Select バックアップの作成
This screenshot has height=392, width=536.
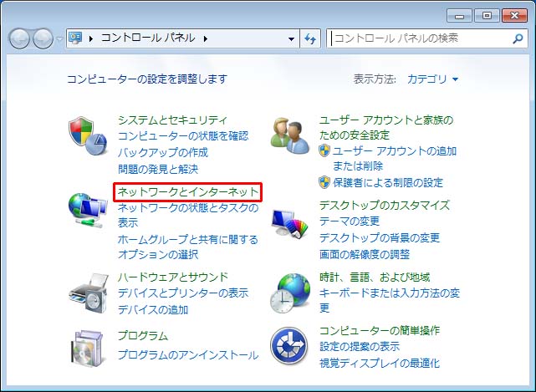pos(163,152)
